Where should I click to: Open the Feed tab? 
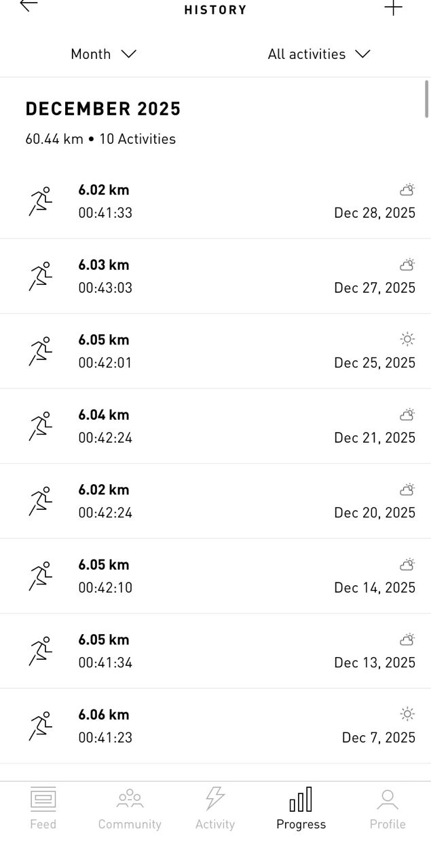[x=43, y=809]
